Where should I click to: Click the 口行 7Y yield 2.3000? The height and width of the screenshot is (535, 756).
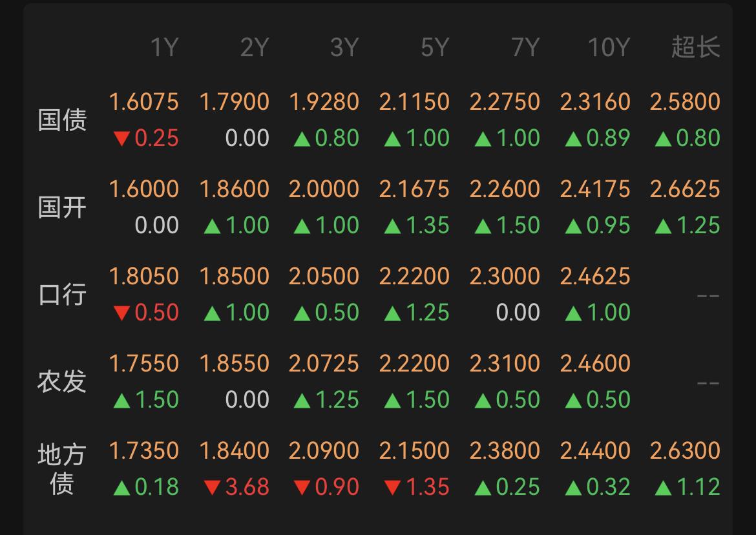click(505, 277)
